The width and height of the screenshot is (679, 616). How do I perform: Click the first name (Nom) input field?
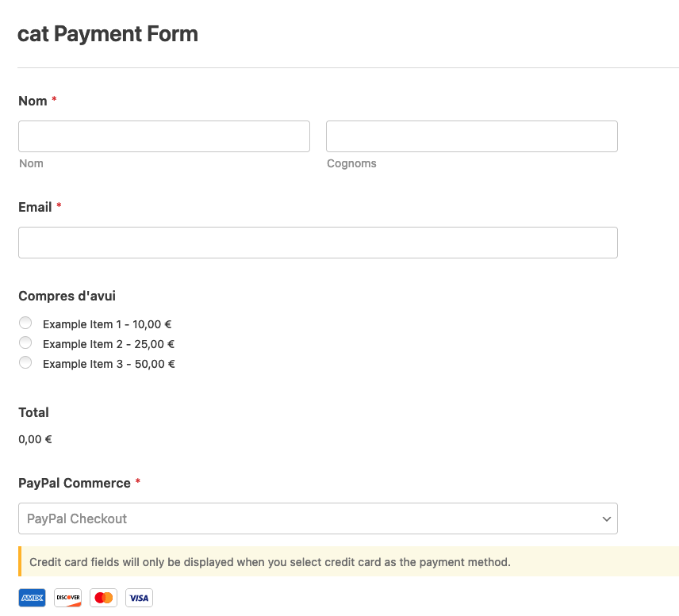[164, 136]
